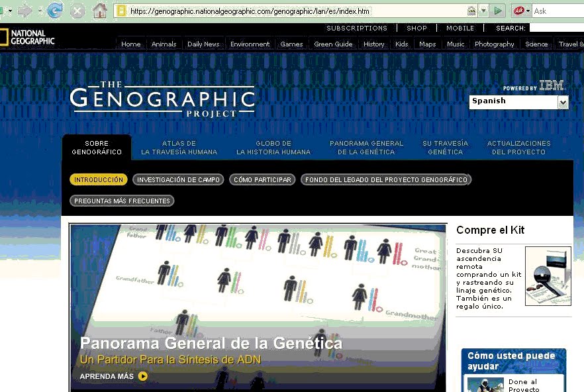Open the Daily News menu item
This screenshot has width=584, height=392.
tap(203, 44)
